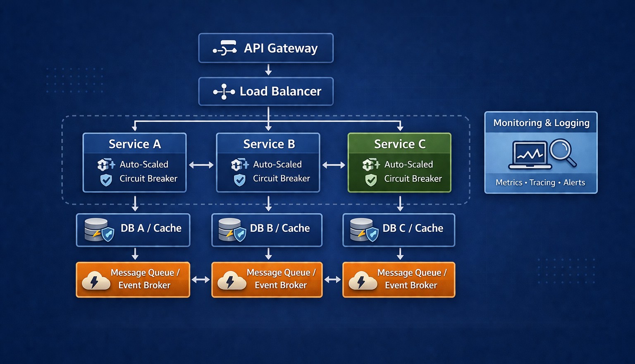Select the Circuit Breaker shield in Service A
Image resolution: width=635 pixels, height=364 pixels.
click(x=106, y=180)
